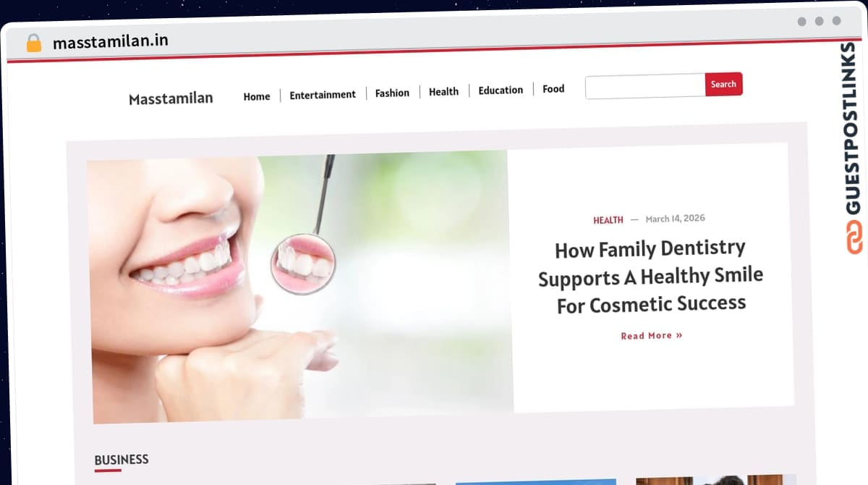This screenshot has height=485, width=868.
Task: Open the Food menu item
Action: point(553,88)
